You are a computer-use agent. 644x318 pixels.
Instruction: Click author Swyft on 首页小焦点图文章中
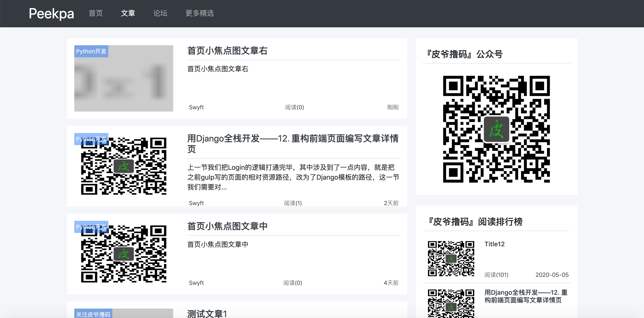click(196, 283)
